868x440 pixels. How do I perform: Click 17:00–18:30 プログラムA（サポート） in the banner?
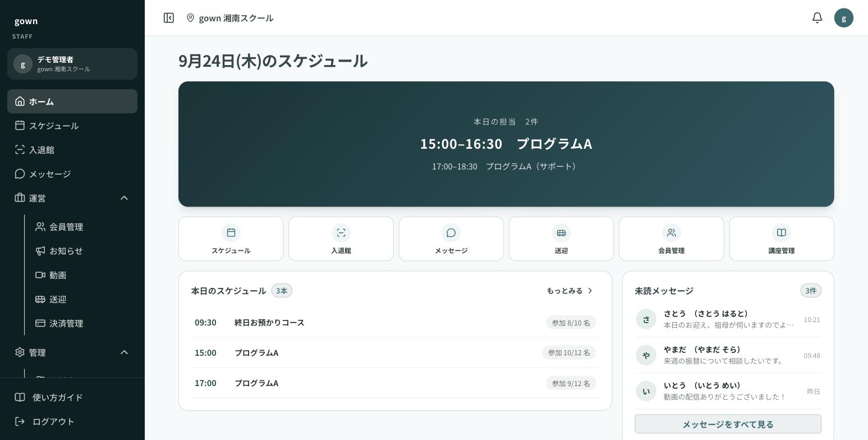tap(506, 167)
